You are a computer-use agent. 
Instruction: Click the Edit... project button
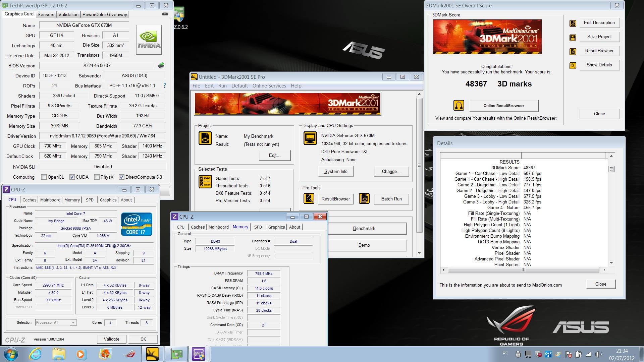click(x=275, y=156)
